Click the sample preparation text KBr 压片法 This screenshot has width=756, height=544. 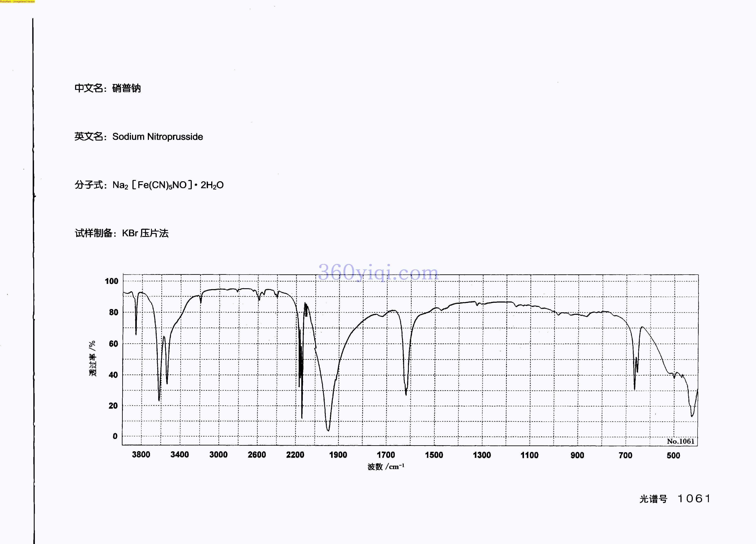coord(145,233)
